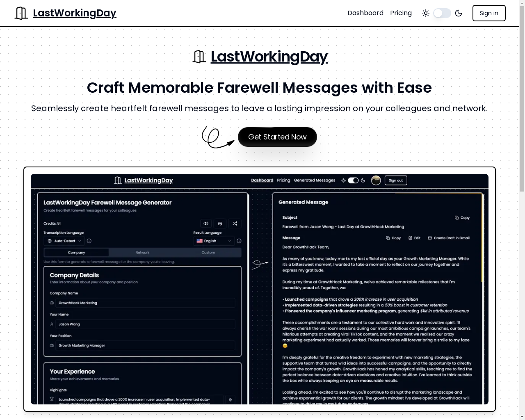Click the LastWorkingDay logo inside the preview
The height and width of the screenshot is (420, 525).
click(144, 180)
